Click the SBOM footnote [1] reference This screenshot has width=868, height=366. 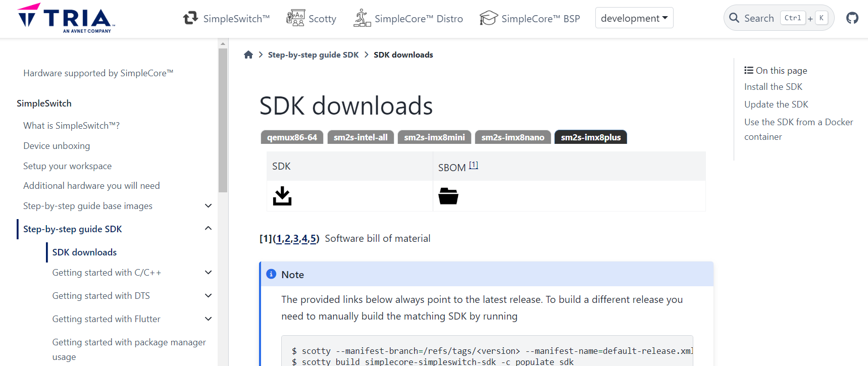[x=473, y=165]
